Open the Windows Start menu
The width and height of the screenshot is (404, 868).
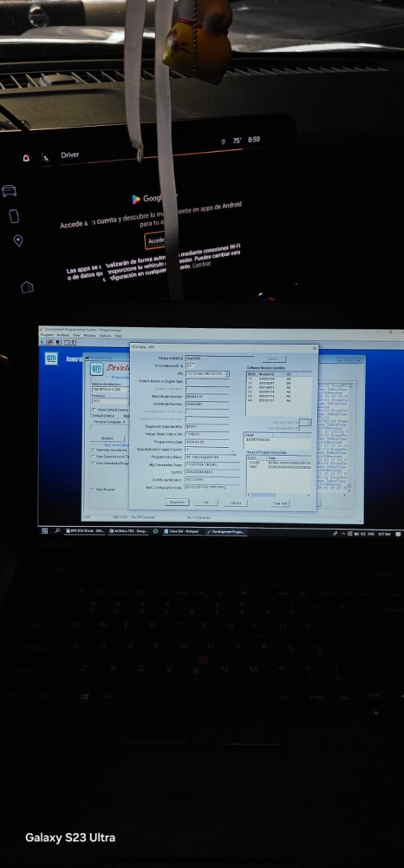(45, 531)
